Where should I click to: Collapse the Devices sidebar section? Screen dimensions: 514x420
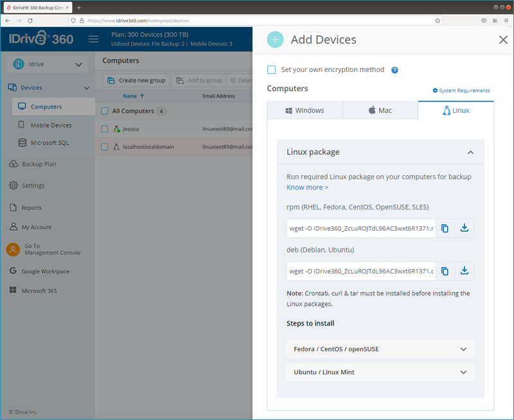click(87, 88)
